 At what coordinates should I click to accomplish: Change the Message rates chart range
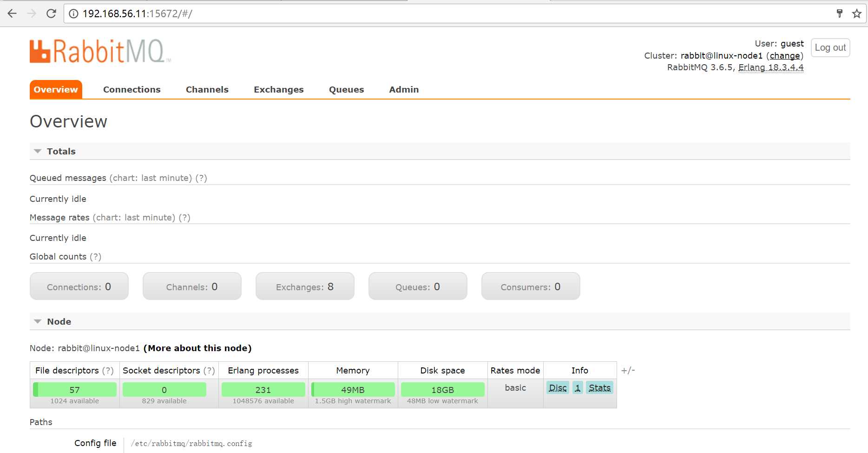pos(134,217)
